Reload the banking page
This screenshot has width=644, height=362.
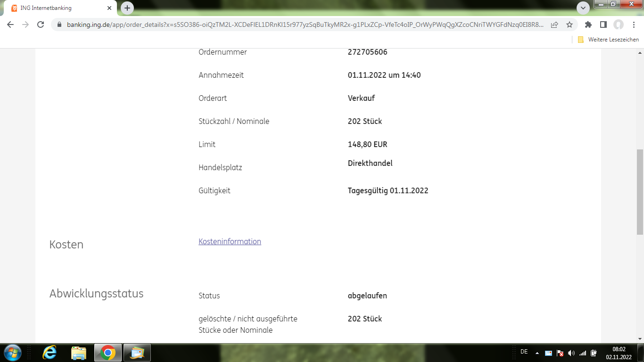pos(40,25)
